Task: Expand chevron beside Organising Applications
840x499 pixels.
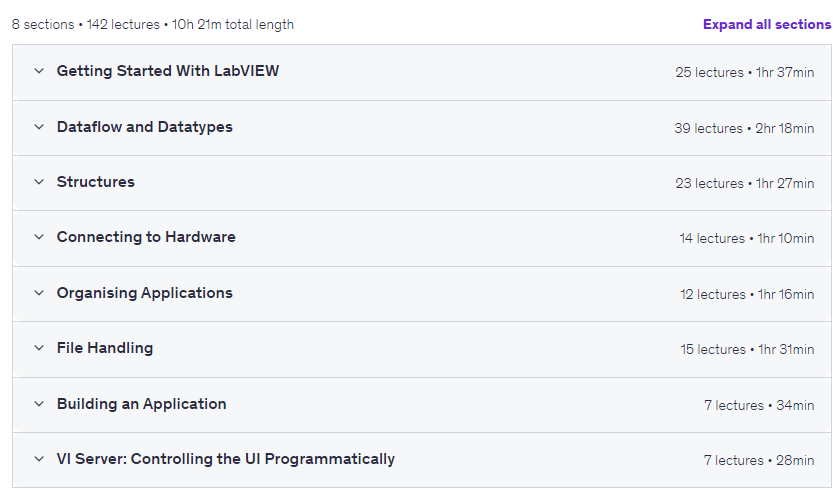Action: tap(39, 293)
